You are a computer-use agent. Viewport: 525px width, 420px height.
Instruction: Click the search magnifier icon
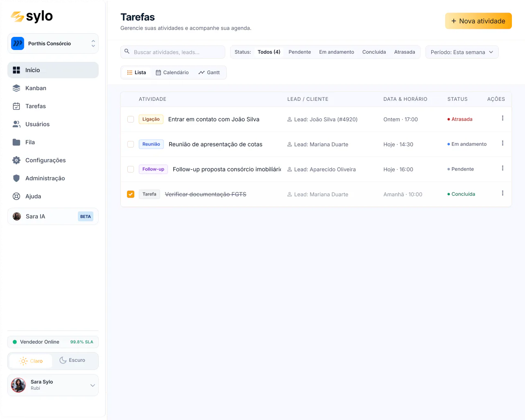[127, 52]
